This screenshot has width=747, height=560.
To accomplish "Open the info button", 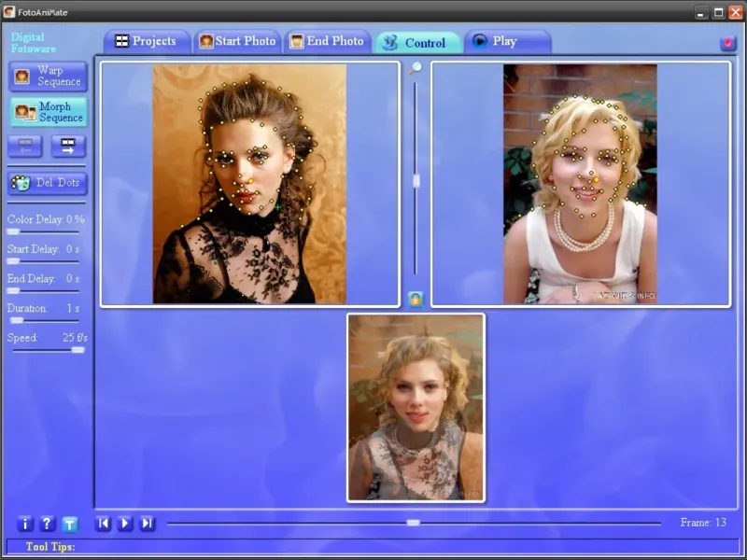I will pos(25,524).
